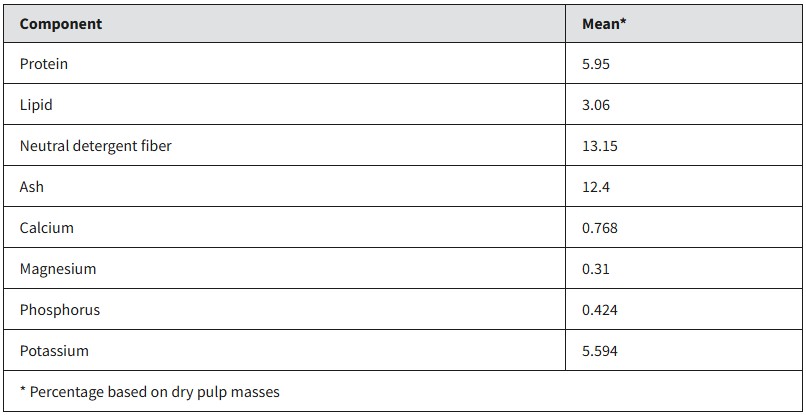Select the 5.594 Potassium value
The image size is (806, 415).
click(600, 351)
